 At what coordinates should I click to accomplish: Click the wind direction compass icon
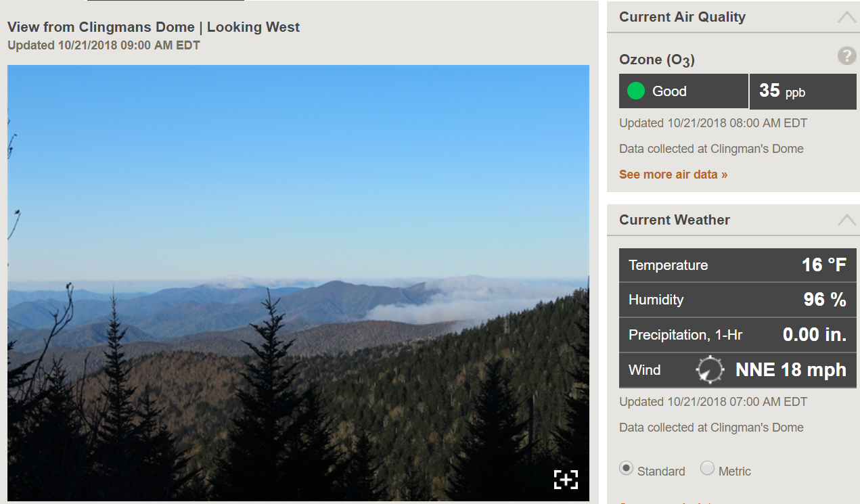[710, 369]
